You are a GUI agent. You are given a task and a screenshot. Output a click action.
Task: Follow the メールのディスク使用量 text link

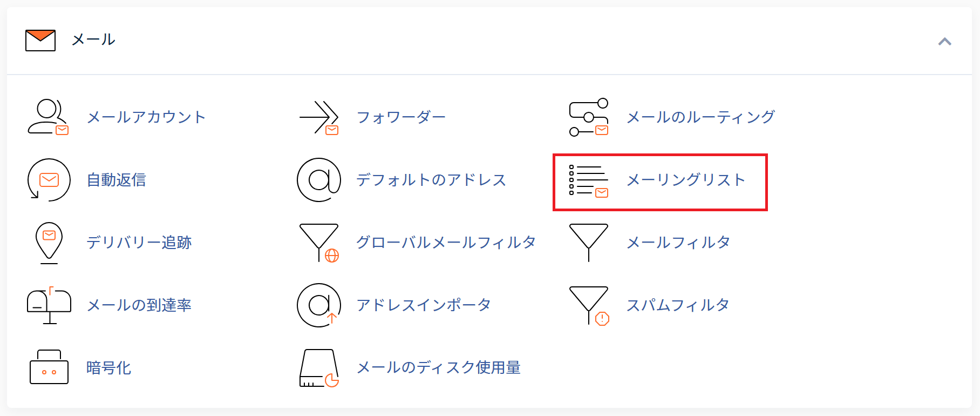[439, 368]
